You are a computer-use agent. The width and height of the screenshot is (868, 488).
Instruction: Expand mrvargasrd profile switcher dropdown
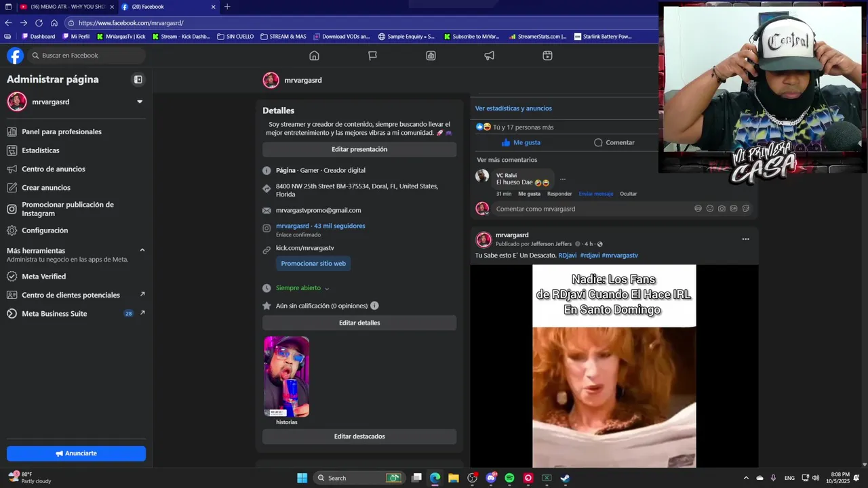click(x=140, y=102)
